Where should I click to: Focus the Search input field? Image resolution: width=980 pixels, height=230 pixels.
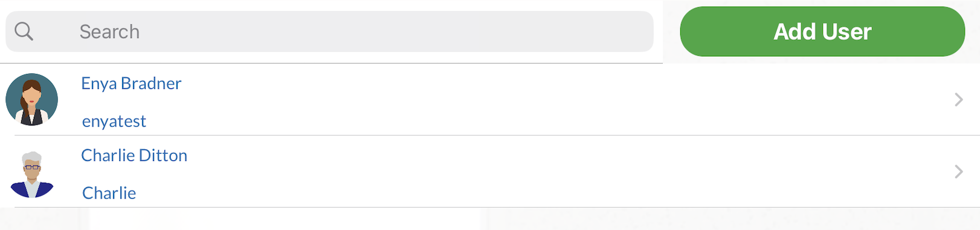[329, 31]
